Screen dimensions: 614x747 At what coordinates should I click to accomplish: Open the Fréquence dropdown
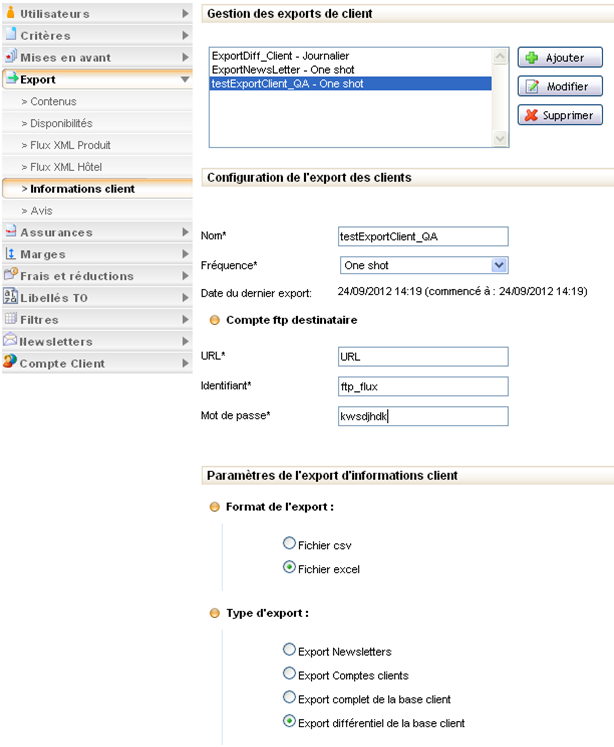[499, 266]
